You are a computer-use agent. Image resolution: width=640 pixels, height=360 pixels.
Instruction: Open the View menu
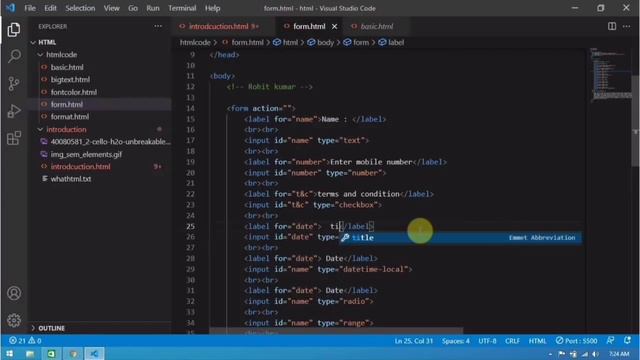(x=111, y=8)
